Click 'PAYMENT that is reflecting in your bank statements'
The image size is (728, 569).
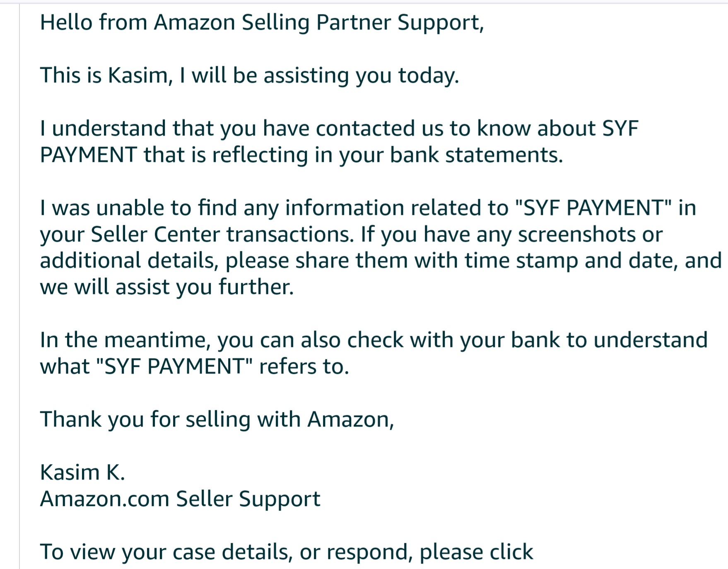click(x=301, y=155)
